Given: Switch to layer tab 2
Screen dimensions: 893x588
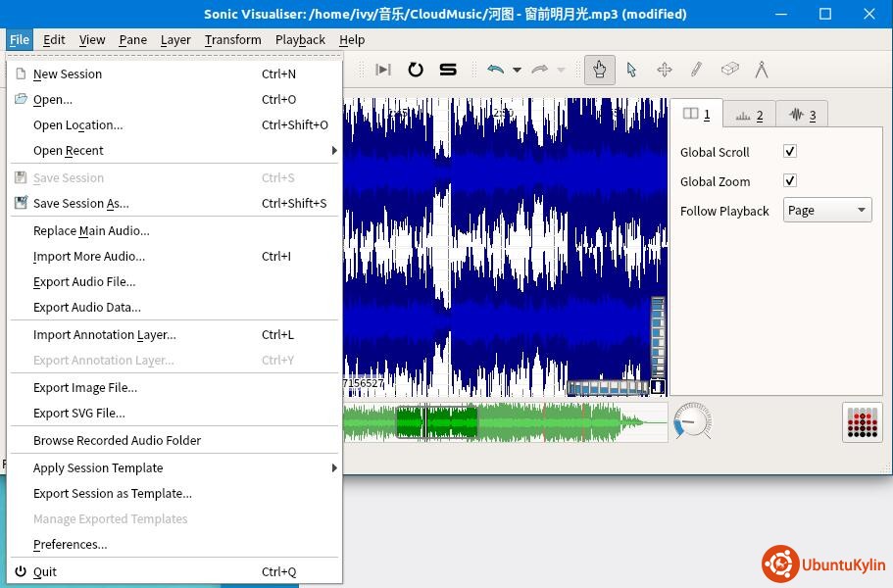Looking at the screenshot, I should click(749, 115).
